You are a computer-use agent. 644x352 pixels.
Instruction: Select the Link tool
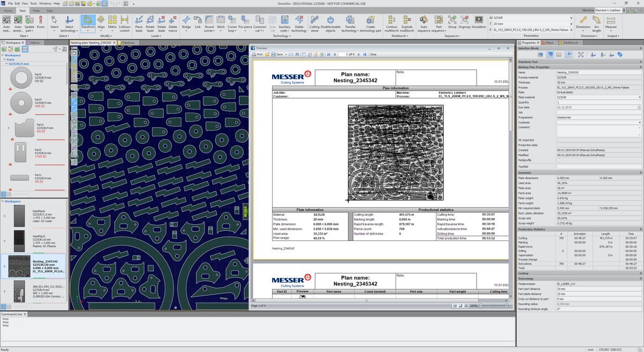[197, 22]
